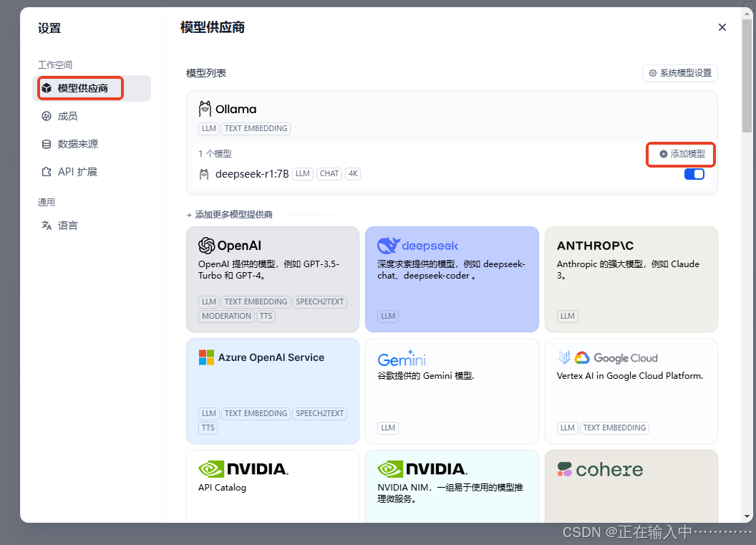Click the translate icon beside 语言

[47, 226]
